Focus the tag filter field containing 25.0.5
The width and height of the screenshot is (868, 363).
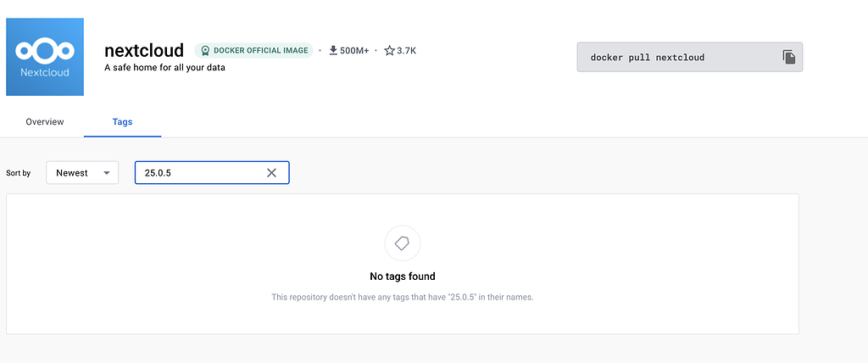point(212,173)
